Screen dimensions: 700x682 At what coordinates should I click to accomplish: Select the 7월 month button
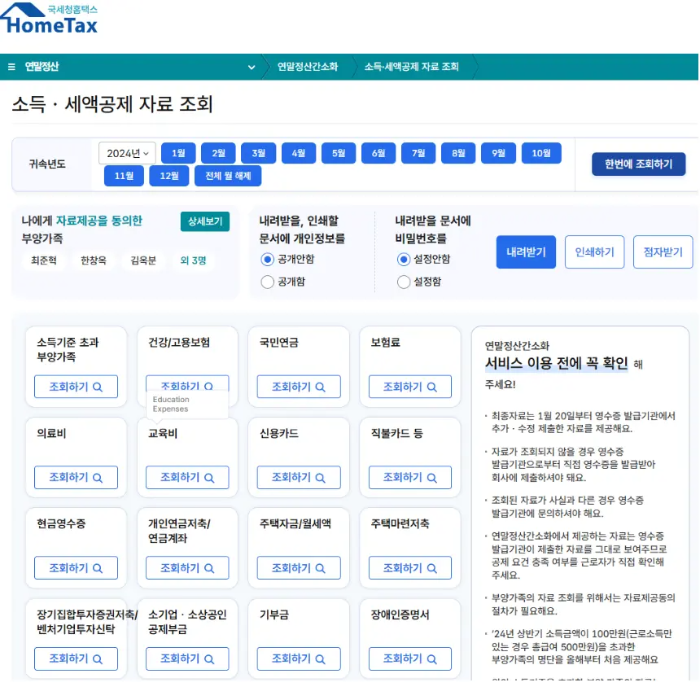pos(418,154)
